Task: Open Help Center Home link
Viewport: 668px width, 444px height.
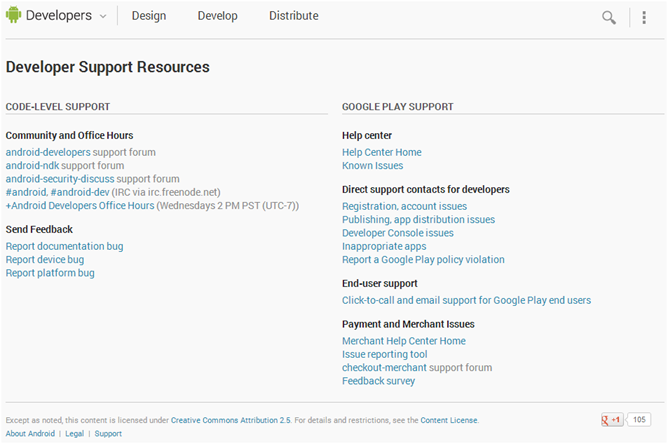Action: tap(382, 152)
